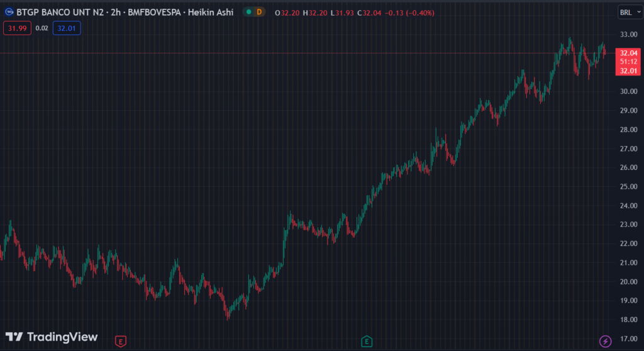The height and width of the screenshot is (351, 644).
Task: Click the 51:12 countdown on the price scale
Action: click(628, 62)
